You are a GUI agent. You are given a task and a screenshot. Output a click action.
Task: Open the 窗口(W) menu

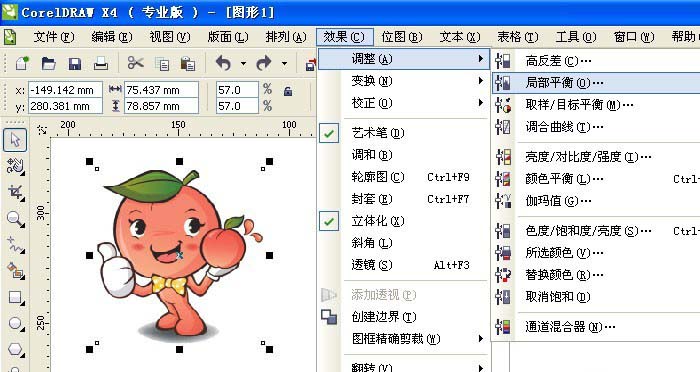[x=634, y=37]
